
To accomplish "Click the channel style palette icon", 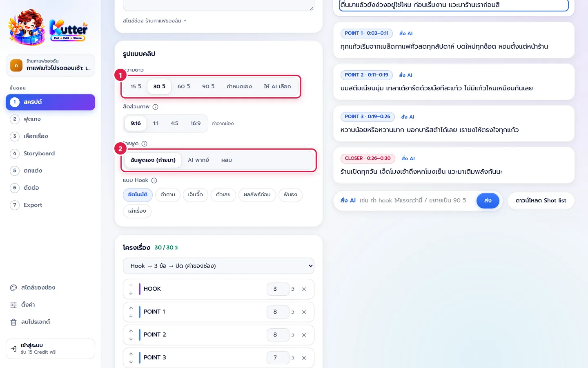I will tap(13, 287).
